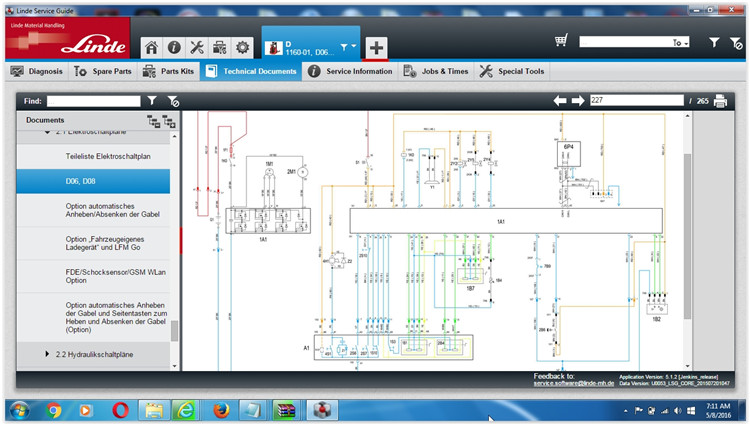Open Option automatisches Anheben/Absenken der Gabel
The image size is (750, 425).
[x=93, y=210]
